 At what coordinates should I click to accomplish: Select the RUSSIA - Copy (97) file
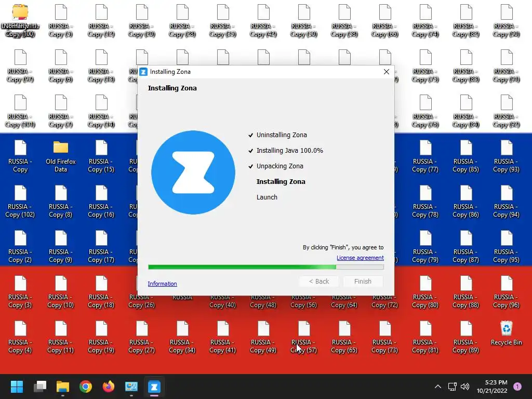[x=20, y=66]
